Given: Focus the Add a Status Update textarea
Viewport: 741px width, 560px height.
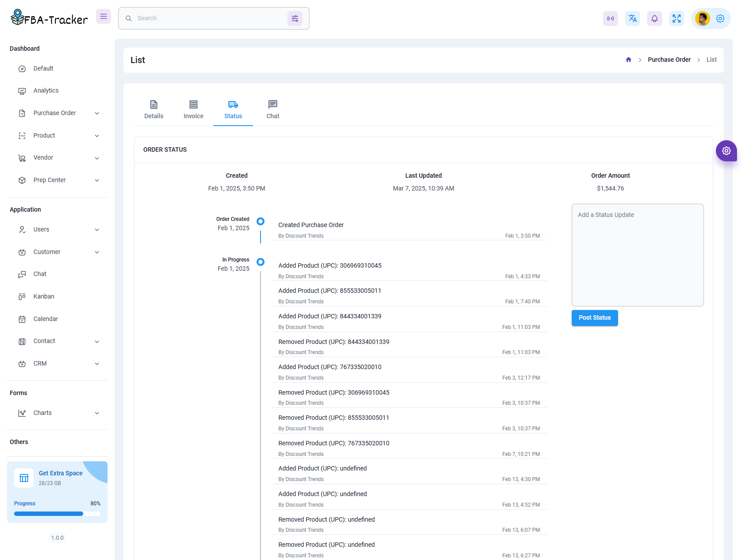Looking at the screenshot, I should click(x=638, y=255).
